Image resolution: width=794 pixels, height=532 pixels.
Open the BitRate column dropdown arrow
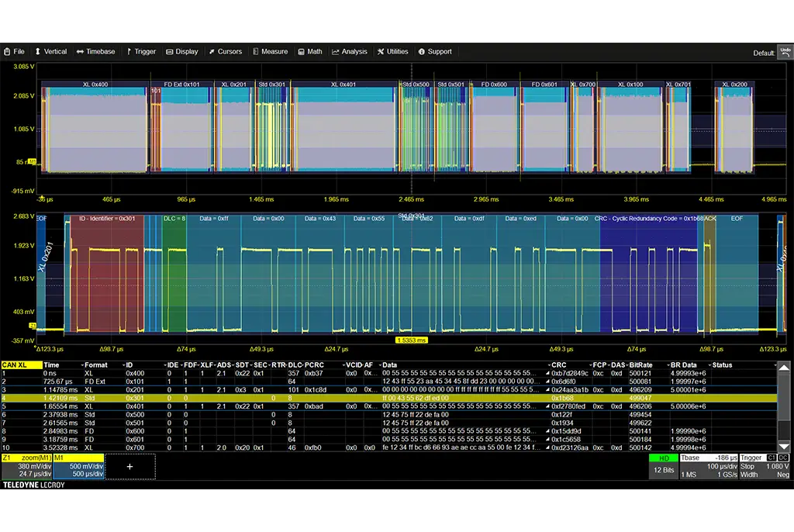pos(668,365)
